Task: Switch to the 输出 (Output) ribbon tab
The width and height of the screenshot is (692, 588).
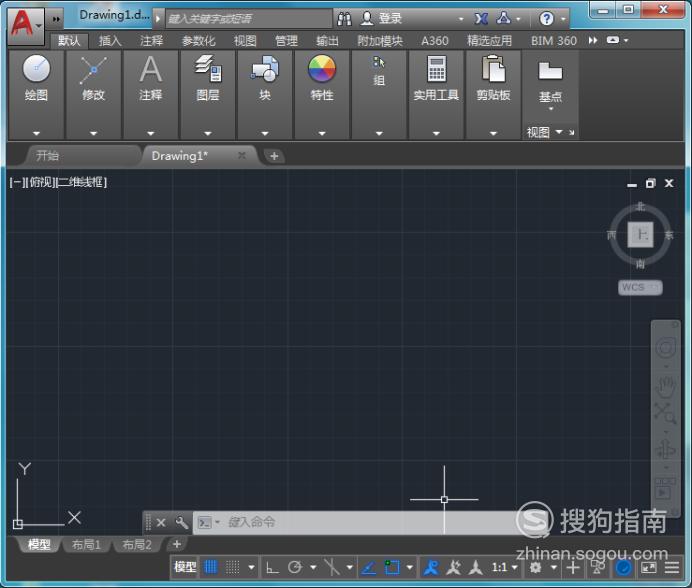Action: [x=327, y=41]
